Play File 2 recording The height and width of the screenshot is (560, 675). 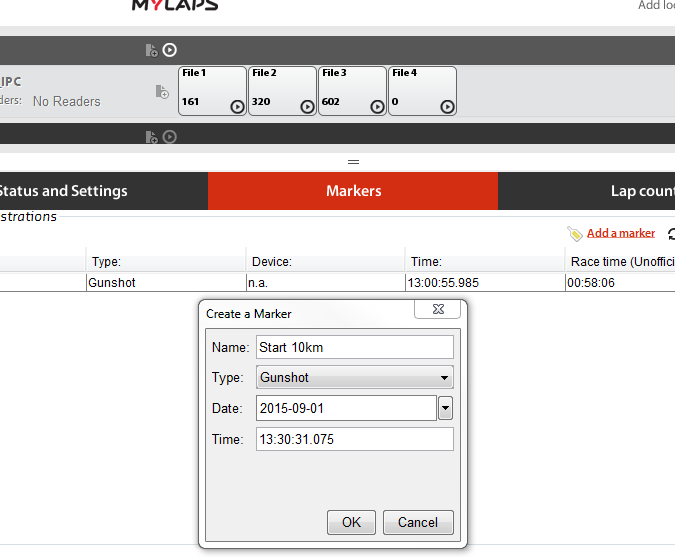click(x=307, y=107)
